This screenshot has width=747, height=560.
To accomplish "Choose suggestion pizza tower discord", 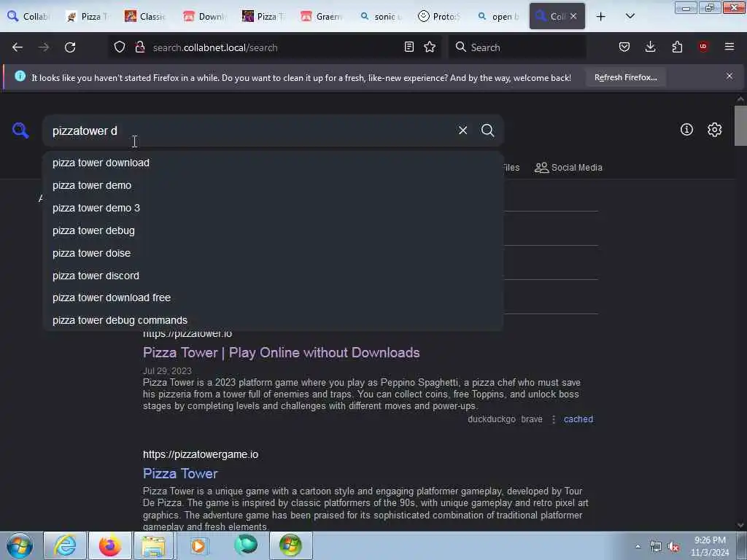I will click(273, 276).
